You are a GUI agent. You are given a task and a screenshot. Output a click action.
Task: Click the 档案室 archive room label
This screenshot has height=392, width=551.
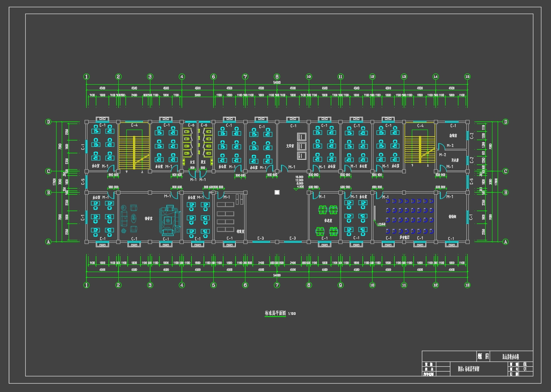(x=240, y=232)
